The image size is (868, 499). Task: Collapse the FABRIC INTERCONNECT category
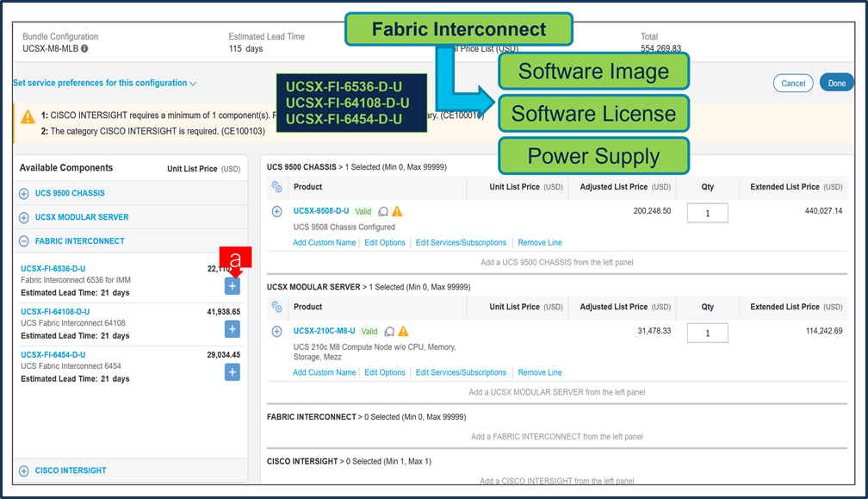pos(24,241)
